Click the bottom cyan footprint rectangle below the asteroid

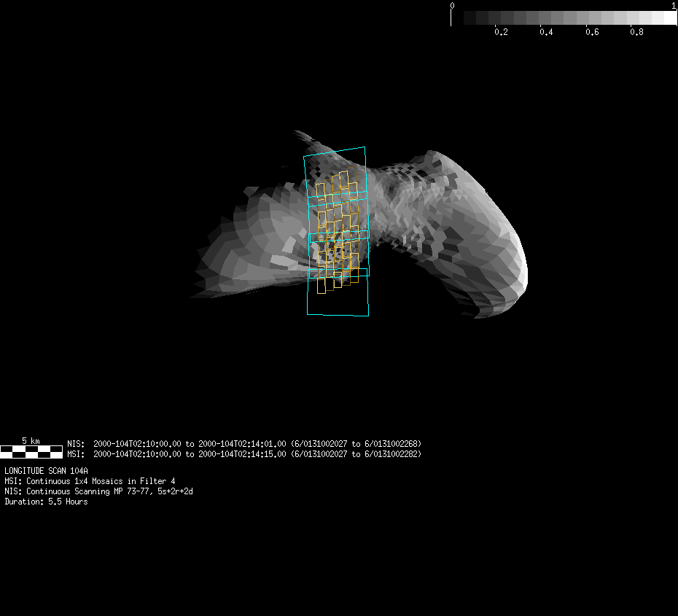click(338, 292)
